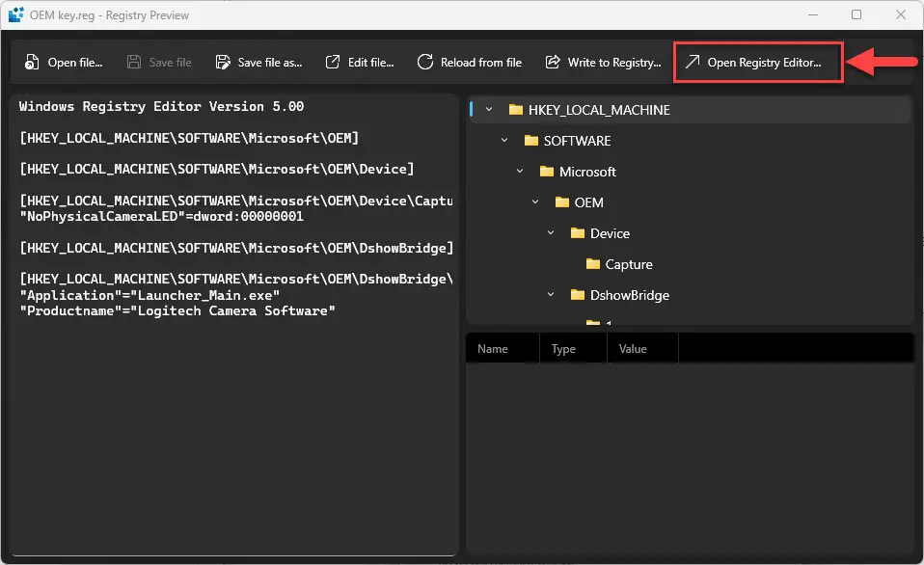Click the Windows Registry Editor Version 5.00 line
This screenshot has width=924, height=565.
click(x=161, y=106)
